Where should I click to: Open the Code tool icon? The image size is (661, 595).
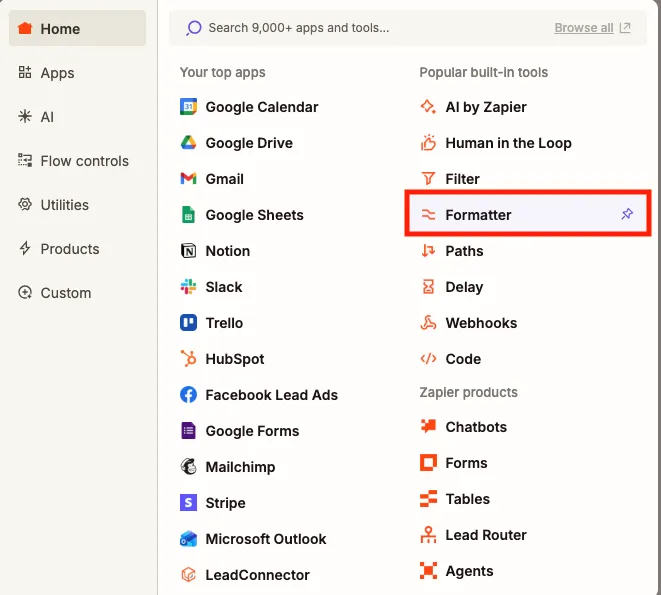click(428, 359)
